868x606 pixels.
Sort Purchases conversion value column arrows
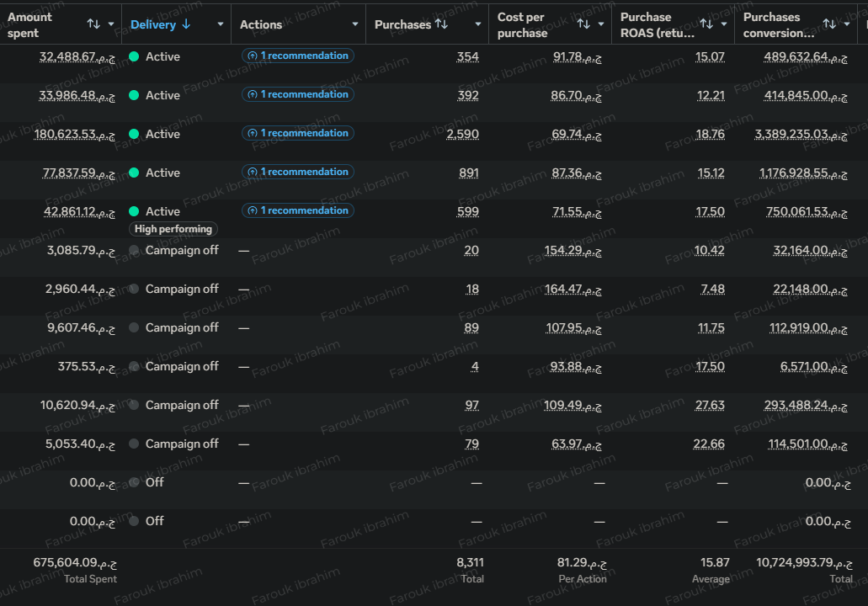(829, 24)
